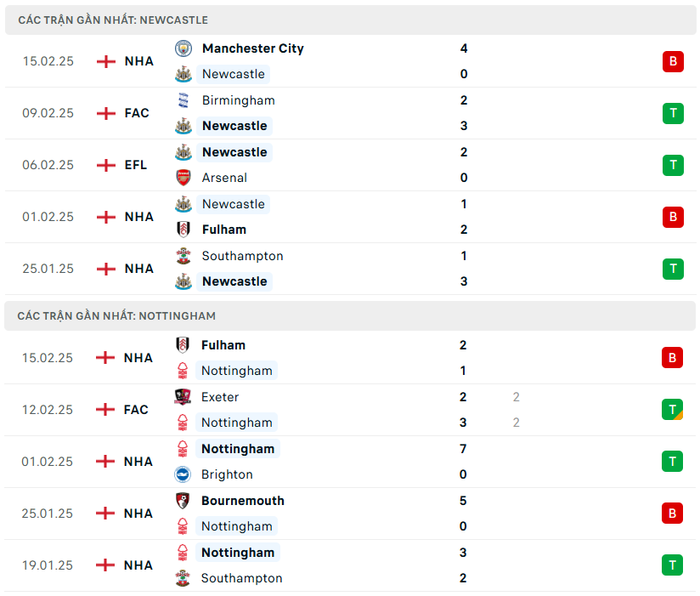Click 'Các trận gần nhất: Nottingham' header
The width and height of the screenshot is (700, 596).
(116, 315)
